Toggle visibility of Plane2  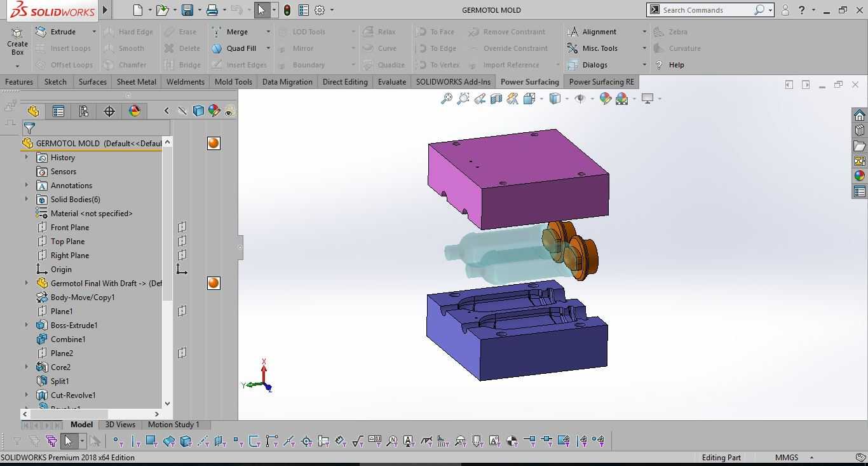[x=182, y=353]
